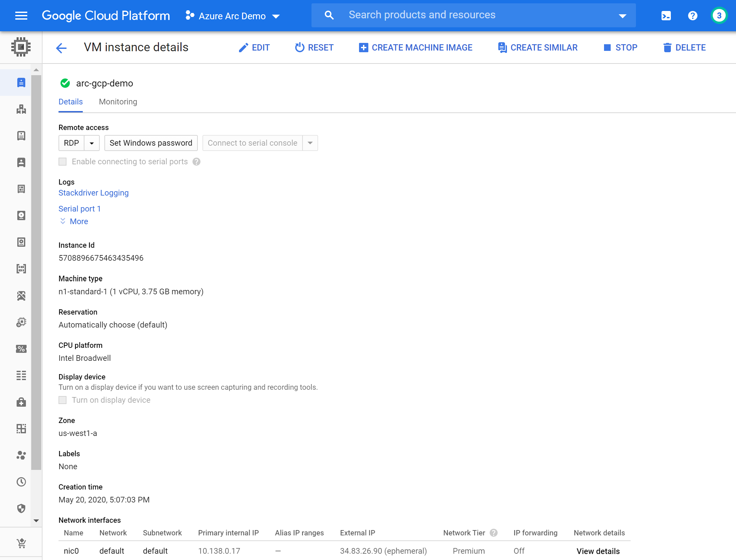This screenshot has width=736, height=560.
Task: Click RESET instance button
Action: pos(314,48)
